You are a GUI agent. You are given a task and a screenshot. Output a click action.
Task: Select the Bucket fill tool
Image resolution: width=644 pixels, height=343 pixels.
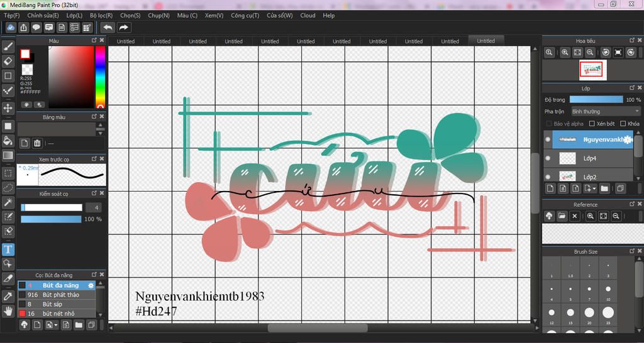(8, 141)
